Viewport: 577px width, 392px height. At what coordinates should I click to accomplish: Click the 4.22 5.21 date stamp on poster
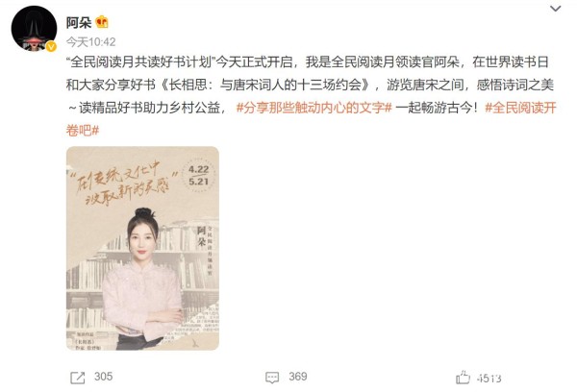pyautogui.click(x=198, y=176)
